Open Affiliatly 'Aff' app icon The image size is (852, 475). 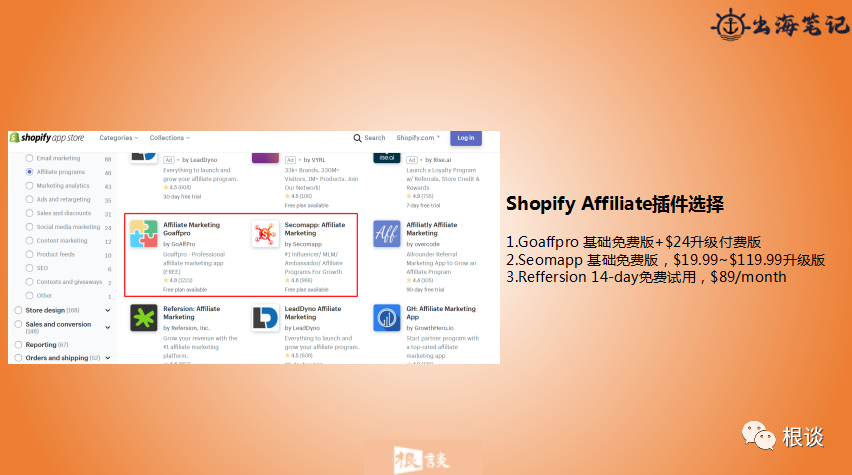(387, 234)
